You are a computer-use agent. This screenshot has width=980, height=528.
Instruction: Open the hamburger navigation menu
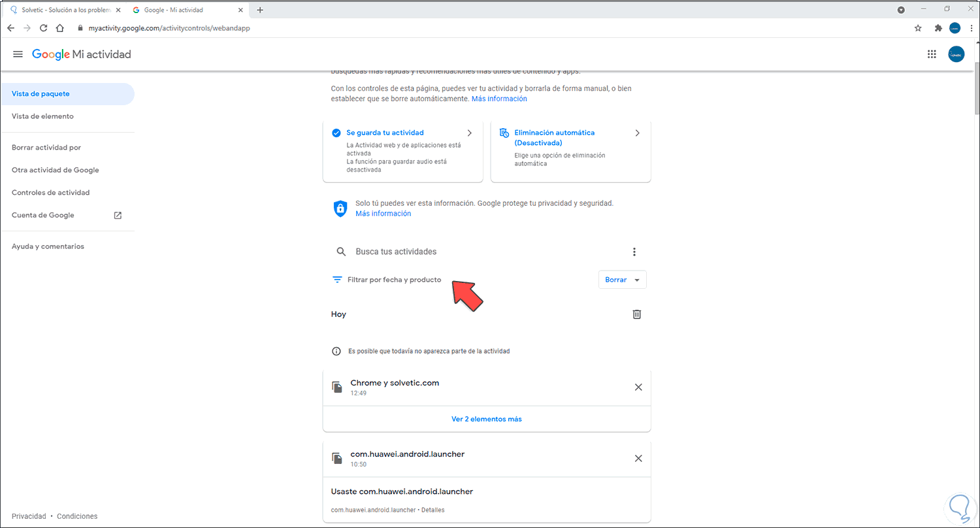18,54
